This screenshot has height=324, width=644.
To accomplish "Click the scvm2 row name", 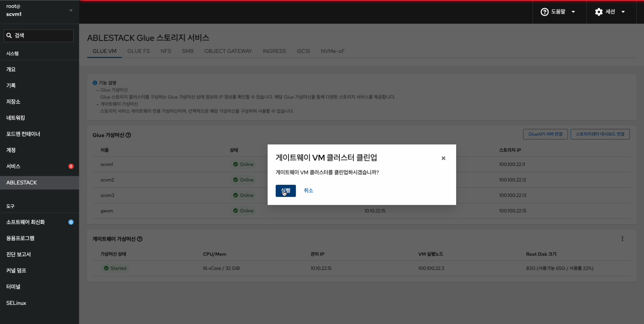I will pos(107,180).
